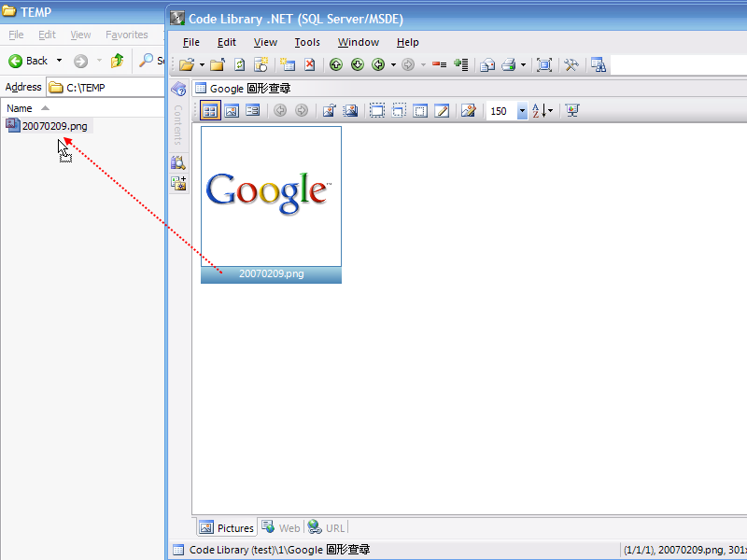The height and width of the screenshot is (560, 747).
Task: Open the Help menu
Action: [408, 42]
